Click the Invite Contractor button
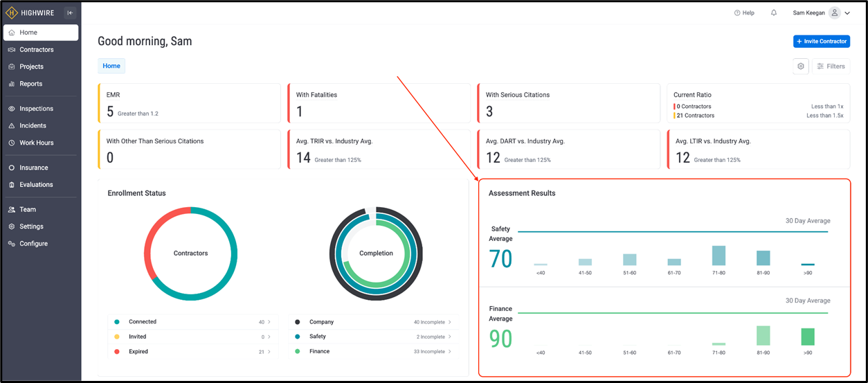Image resolution: width=868 pixels, height=383 pixels. click(822, 42)
